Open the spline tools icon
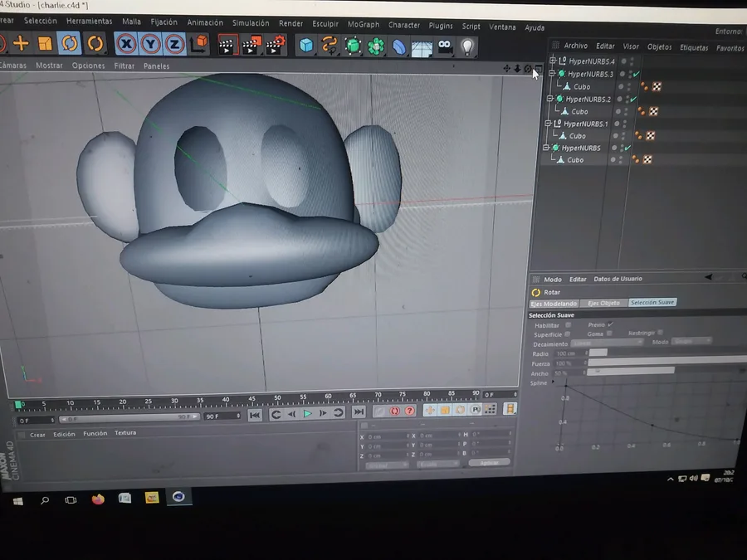 pyautogui.click(x=330, y=46)
